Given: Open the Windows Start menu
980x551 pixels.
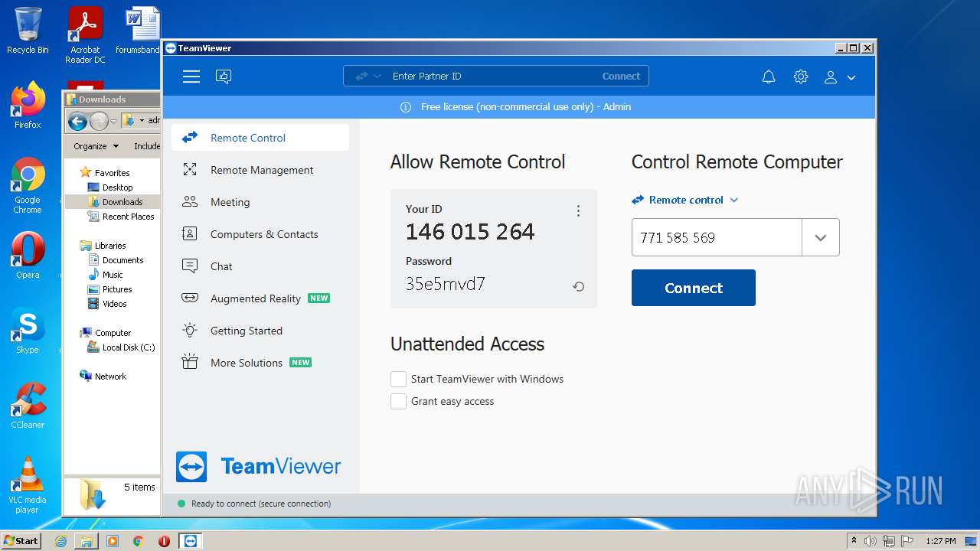Looking at the screenshot, I should 21,540.
